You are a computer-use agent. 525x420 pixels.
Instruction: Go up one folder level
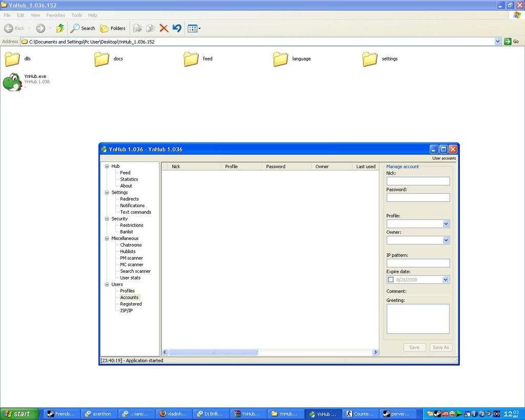click(60, 29)
